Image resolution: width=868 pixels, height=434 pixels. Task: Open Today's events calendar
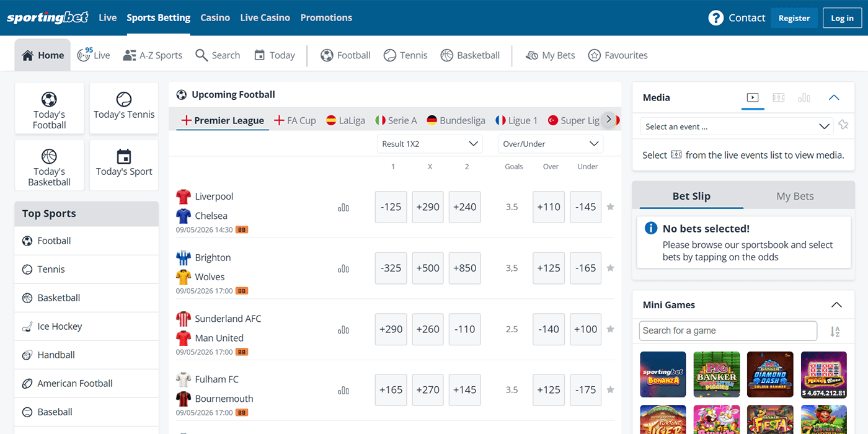[274, 55]
